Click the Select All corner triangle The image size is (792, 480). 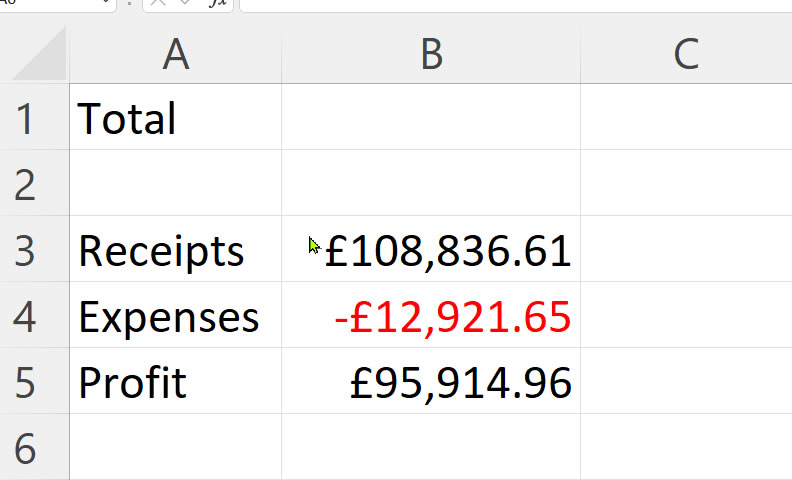39,54
